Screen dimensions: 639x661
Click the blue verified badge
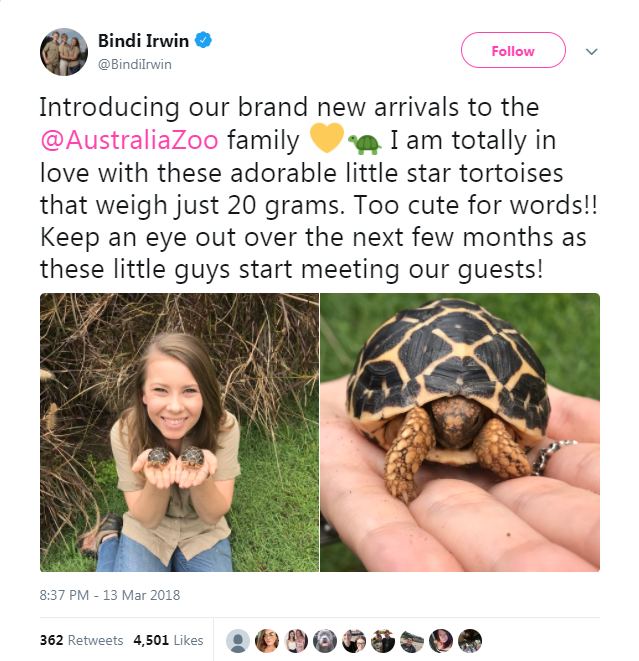pos(203,41)
